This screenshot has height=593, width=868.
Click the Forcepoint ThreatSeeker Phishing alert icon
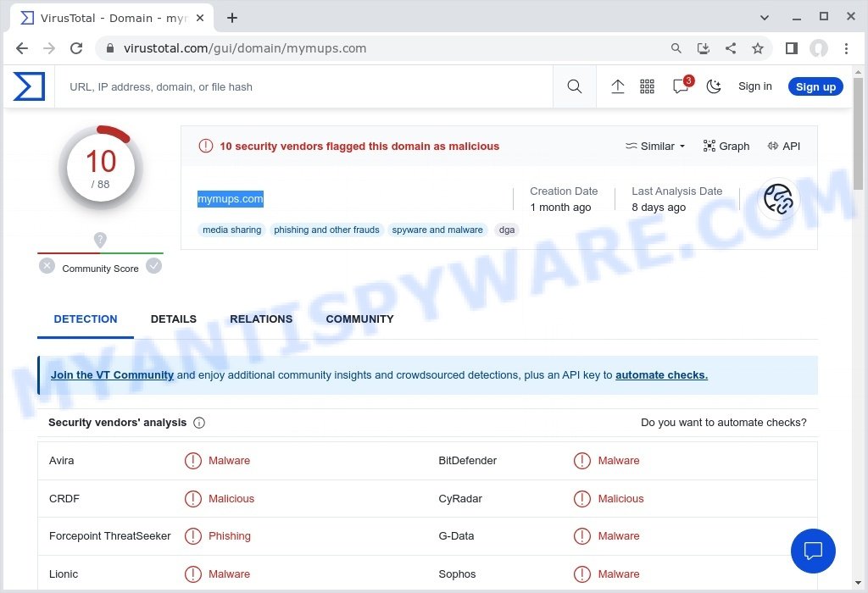pyautogui.click(x=192, y=536)
